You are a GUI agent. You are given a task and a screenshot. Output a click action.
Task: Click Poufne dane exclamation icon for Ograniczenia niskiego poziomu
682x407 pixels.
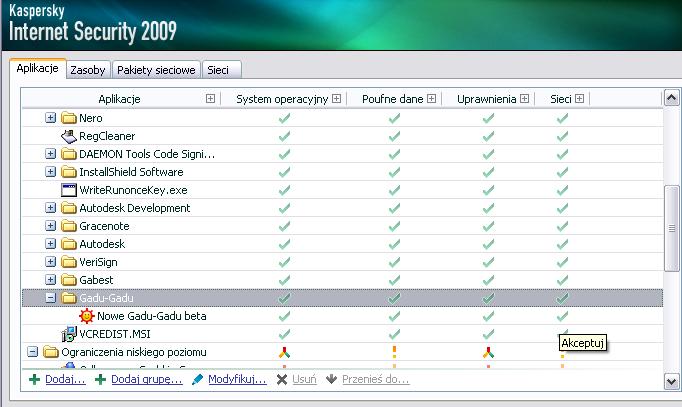394,352
